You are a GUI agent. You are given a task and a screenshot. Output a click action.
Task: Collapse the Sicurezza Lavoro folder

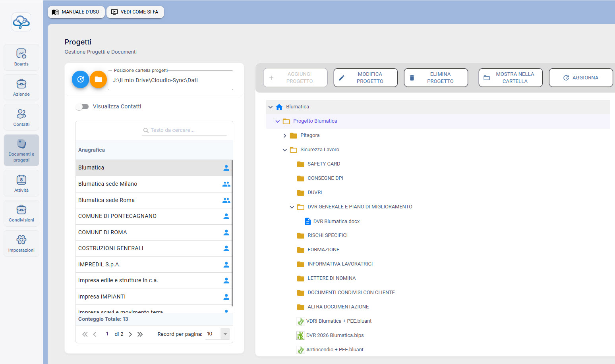pyautogui.click(x=284, y=150)
